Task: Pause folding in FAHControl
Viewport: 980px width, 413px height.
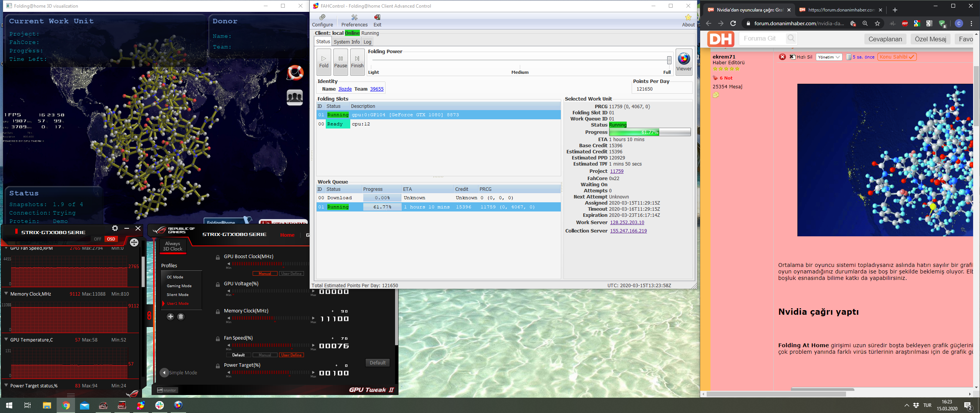Action: click(x=340, y=62)
